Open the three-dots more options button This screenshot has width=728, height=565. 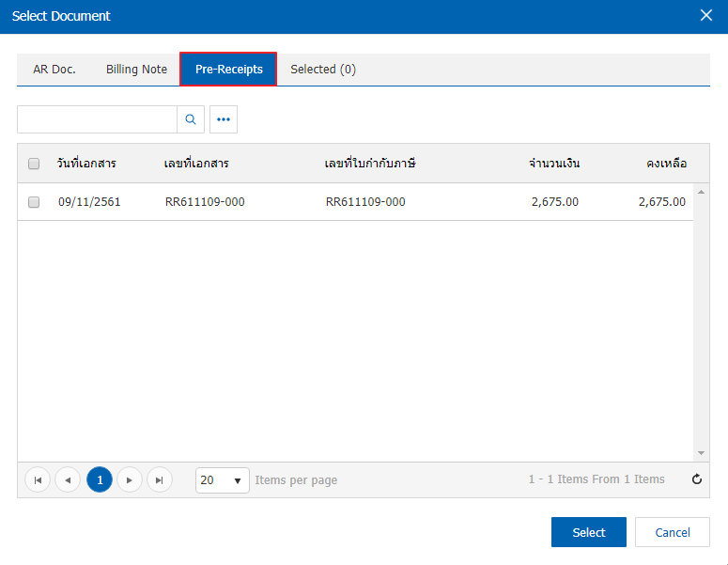click(224, 119)
